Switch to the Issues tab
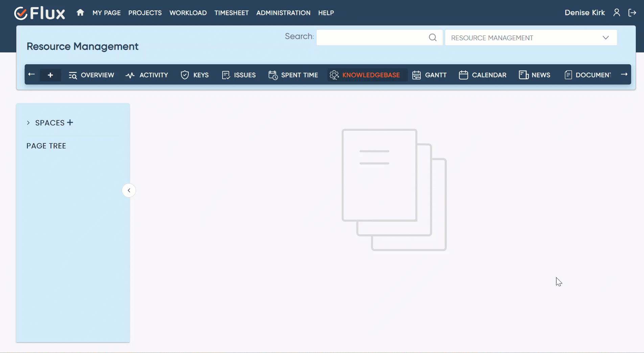 tap(239, 75)
